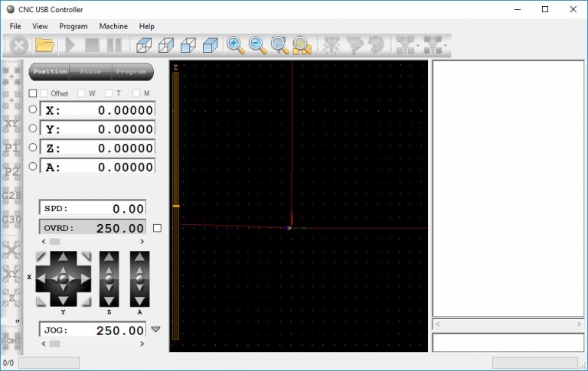Click the large crossed-arrows X sidebar icon
The image size is (588, 371).
tap(12, 250)
